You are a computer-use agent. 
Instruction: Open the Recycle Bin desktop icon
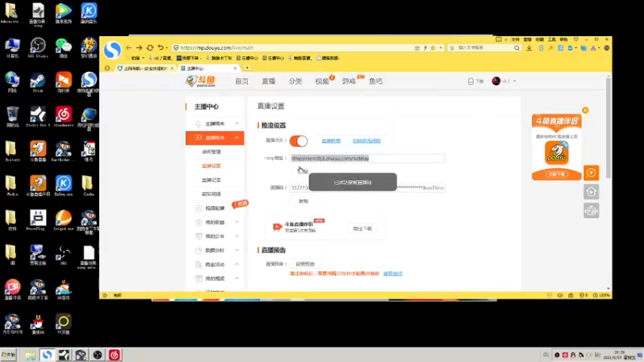[x=12, y=116]
